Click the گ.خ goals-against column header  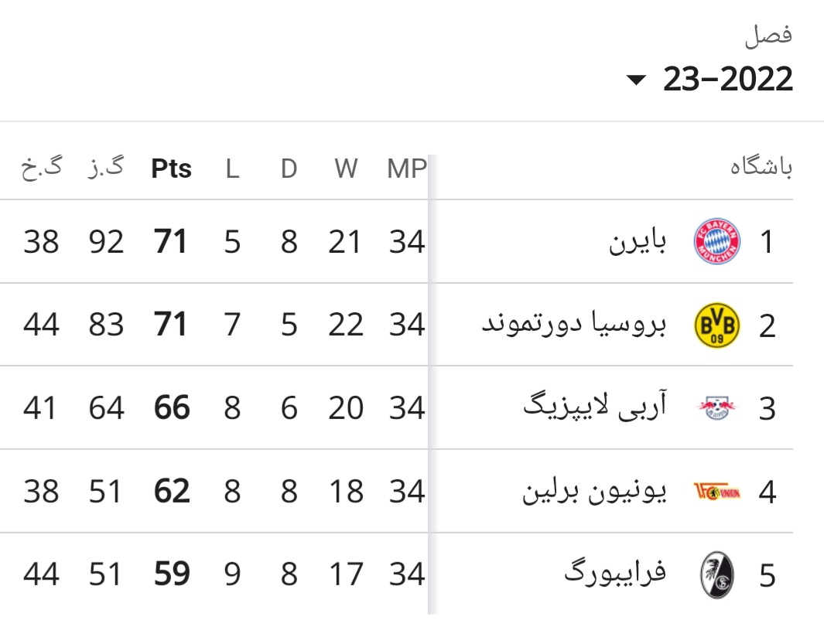click(42, 168)
